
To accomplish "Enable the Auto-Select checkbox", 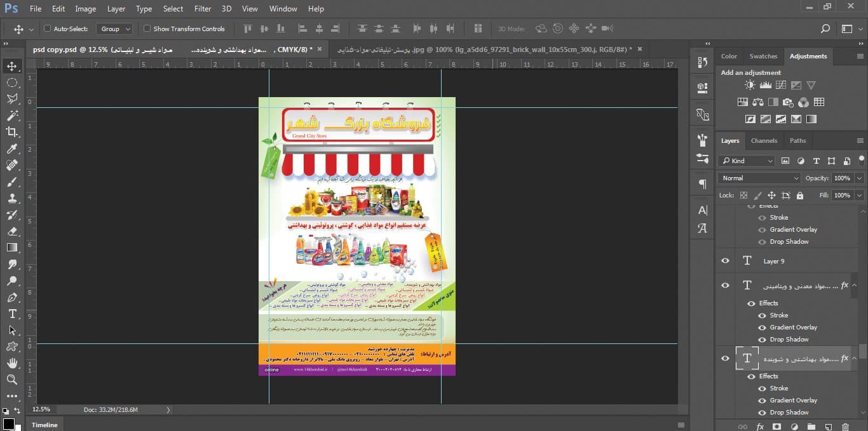I will [x=47, y=29].
